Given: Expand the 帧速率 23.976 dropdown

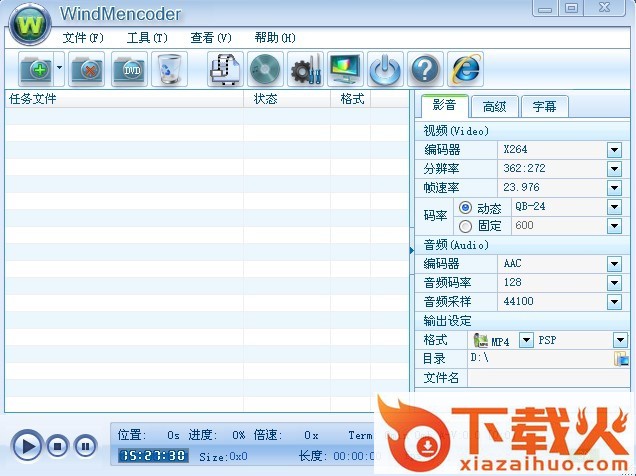Looking at the screenshot, I should [614, 188].
